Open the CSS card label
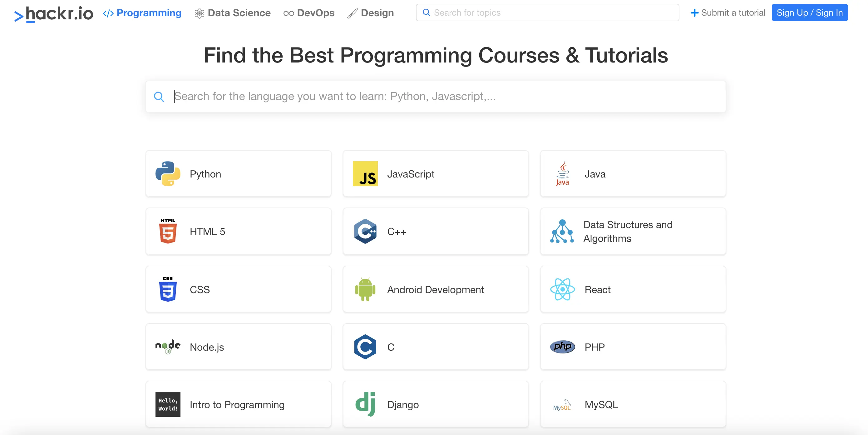868x435 pixels. click(200, 290)
